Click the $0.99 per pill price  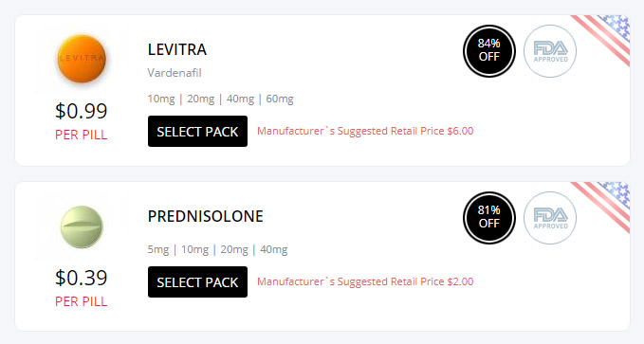(x=82, y=111)
